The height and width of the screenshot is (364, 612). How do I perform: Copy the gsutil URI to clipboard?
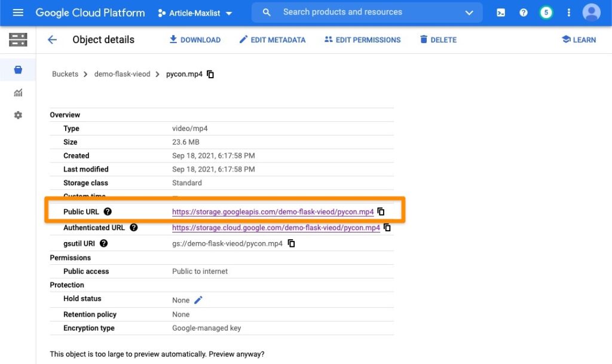coord(291,243)
